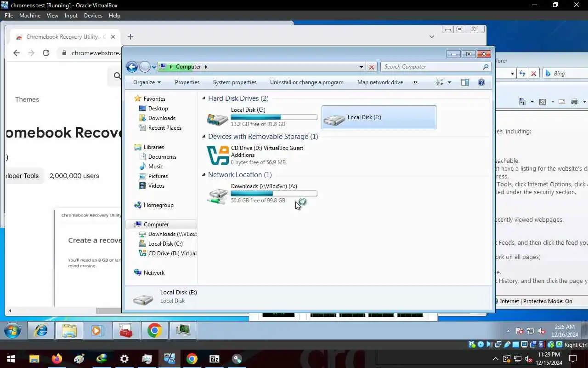This screenshot has height=368, width=588.
Task: Open Firefox from host Windows taskbar
Action: pos(57,359)
